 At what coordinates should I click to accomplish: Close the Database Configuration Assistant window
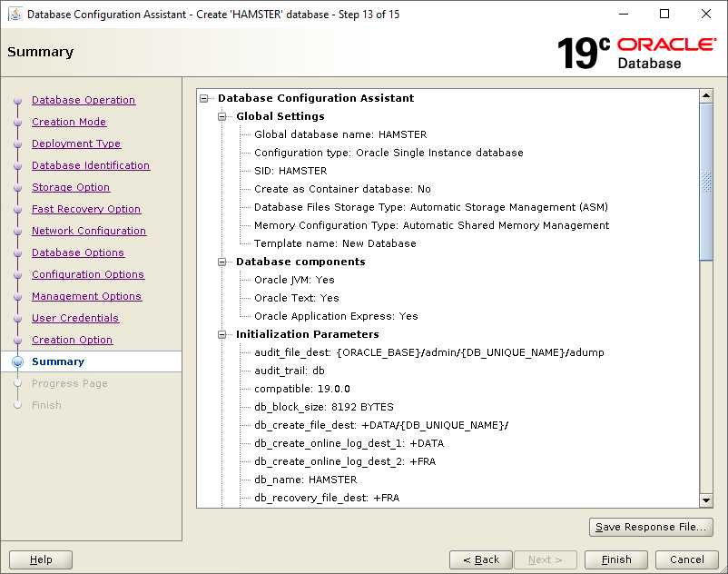[705, 14]
